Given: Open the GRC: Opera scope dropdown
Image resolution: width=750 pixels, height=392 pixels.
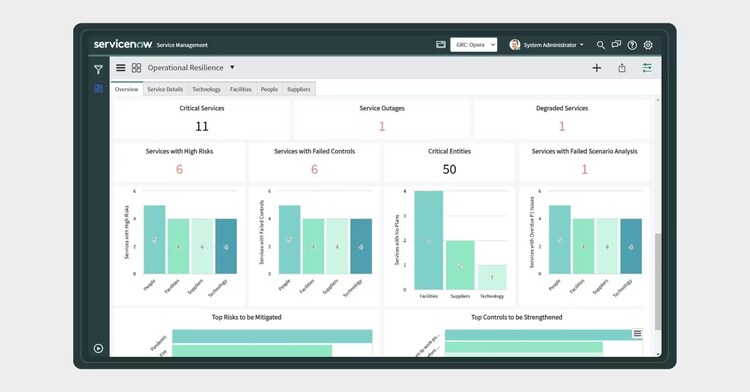Looking at the screenshot, I should pyautogui.click(x=474, y=44).
